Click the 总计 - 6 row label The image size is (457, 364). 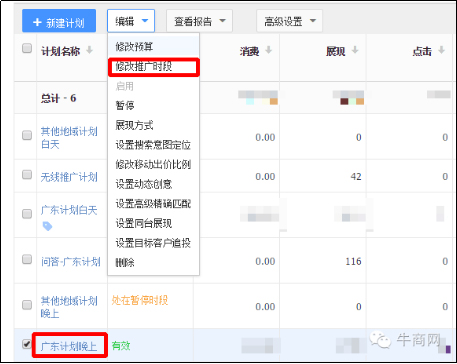point(59,99)
